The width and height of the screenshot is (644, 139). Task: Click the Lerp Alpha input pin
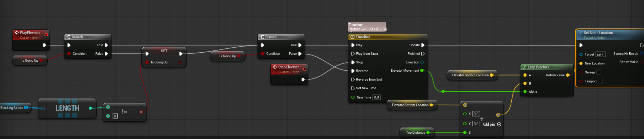525,92
